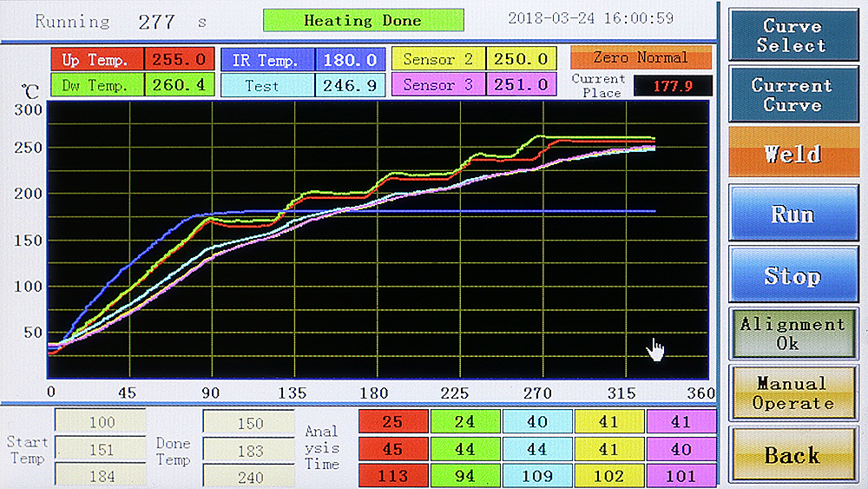The height and width of the screenshot is (489, 868).
Task: Open the Curve Select screen
Action: pos(793,35)
